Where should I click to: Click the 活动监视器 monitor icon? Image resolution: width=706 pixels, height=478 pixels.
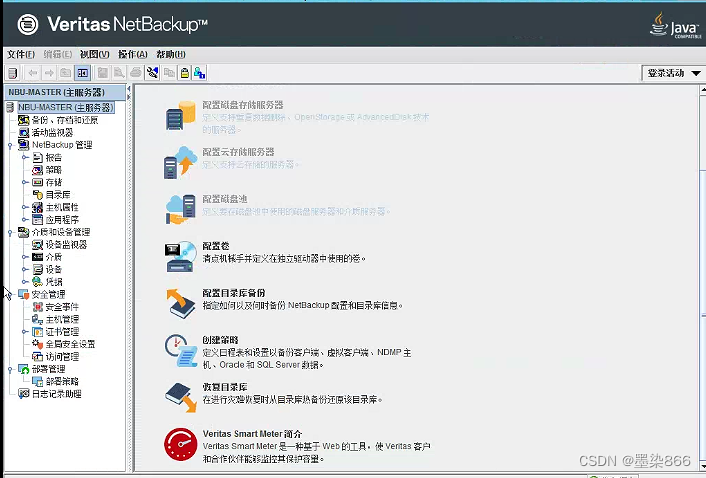23,133
